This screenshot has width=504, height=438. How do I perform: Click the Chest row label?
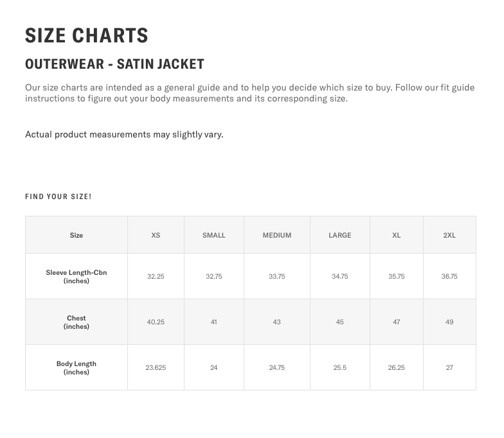(76, 322)
